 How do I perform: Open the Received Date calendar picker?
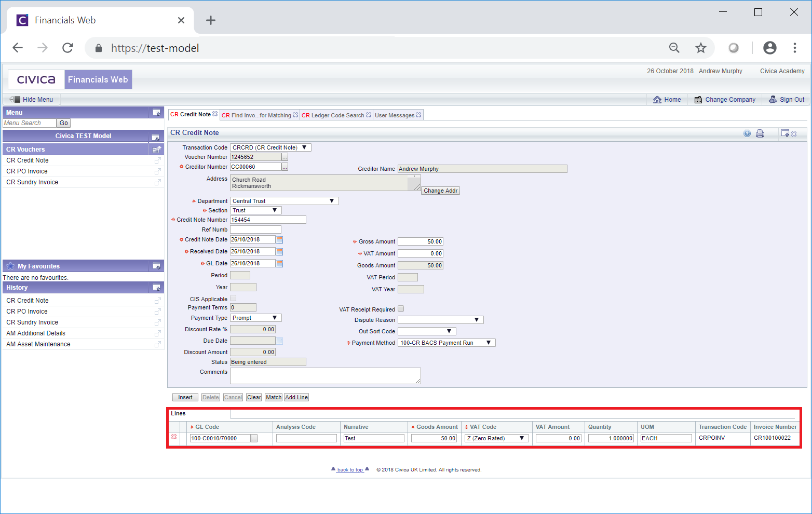(x=279, y=252)
